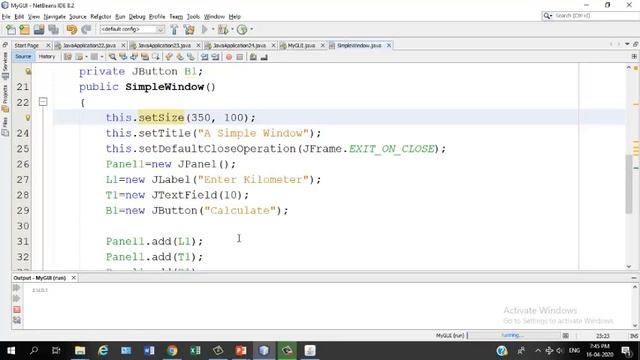Click the "Enter Kilometer" string in code

[x=253, y=180]
